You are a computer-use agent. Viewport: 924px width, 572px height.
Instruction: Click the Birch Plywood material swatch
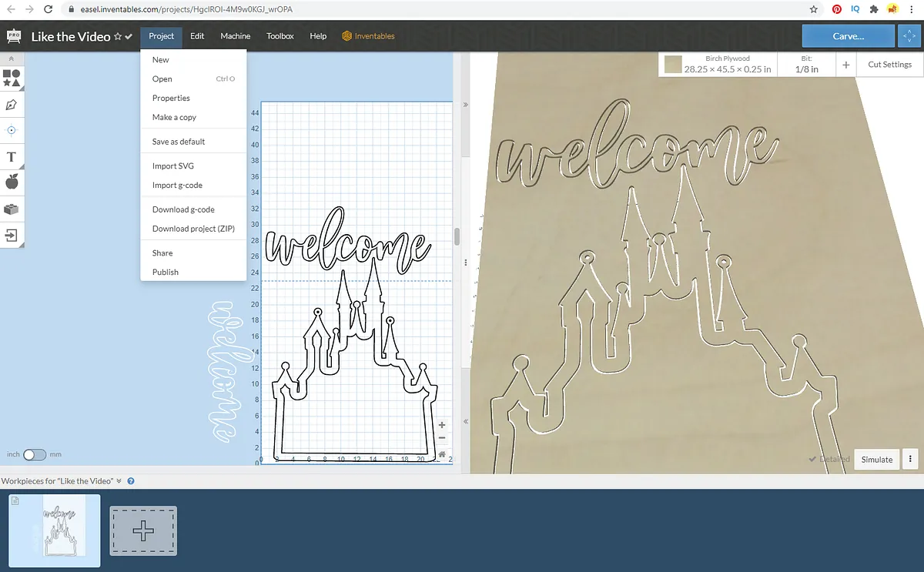(x=674, y=65)
